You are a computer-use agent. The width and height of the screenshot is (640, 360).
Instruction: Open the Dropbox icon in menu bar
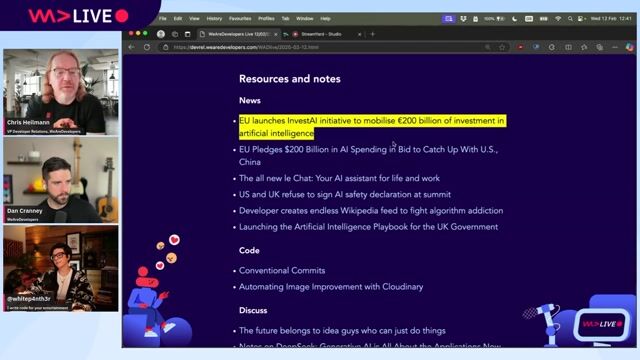[463, 19]
